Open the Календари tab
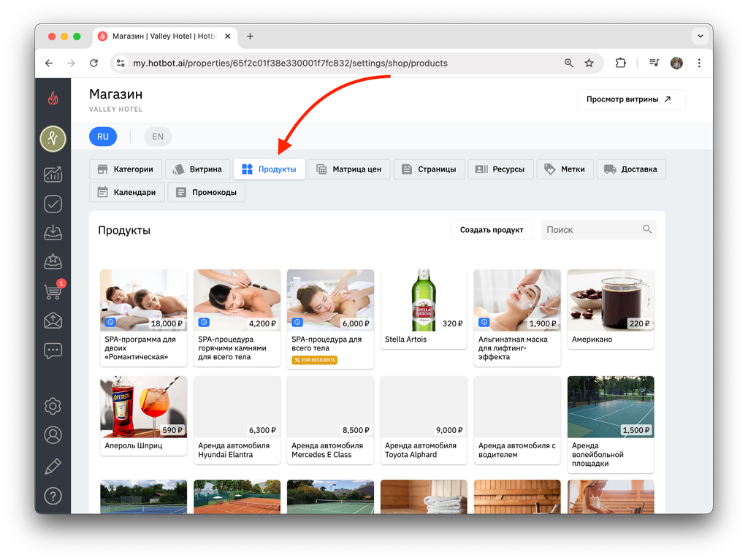The width and height of the screenshot is (748, 560). 127,192
